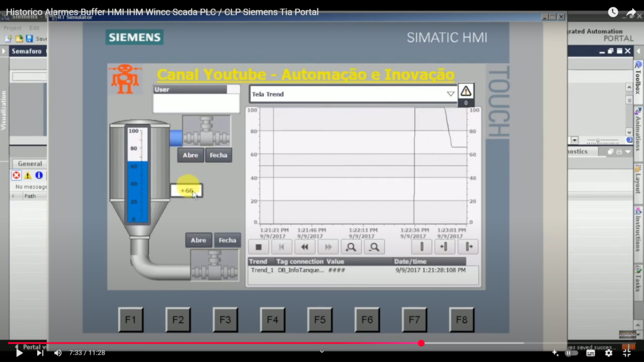Play the YouTube video
The image size is (644, 362).
pyautogui.click(x=19, y=353)
